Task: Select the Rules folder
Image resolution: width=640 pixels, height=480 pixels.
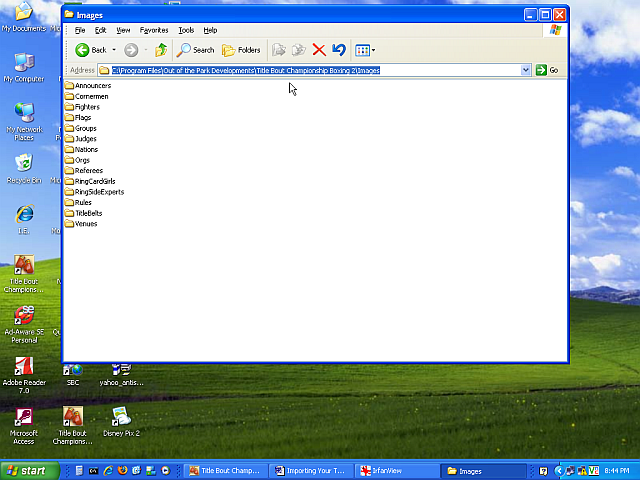Action: tap(78, 202)
